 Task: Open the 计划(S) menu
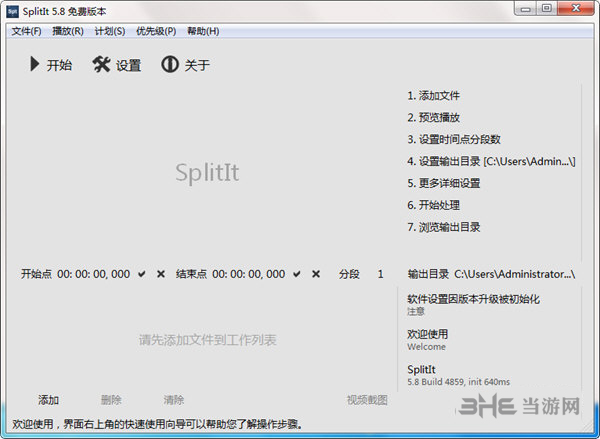pos(110,31)
